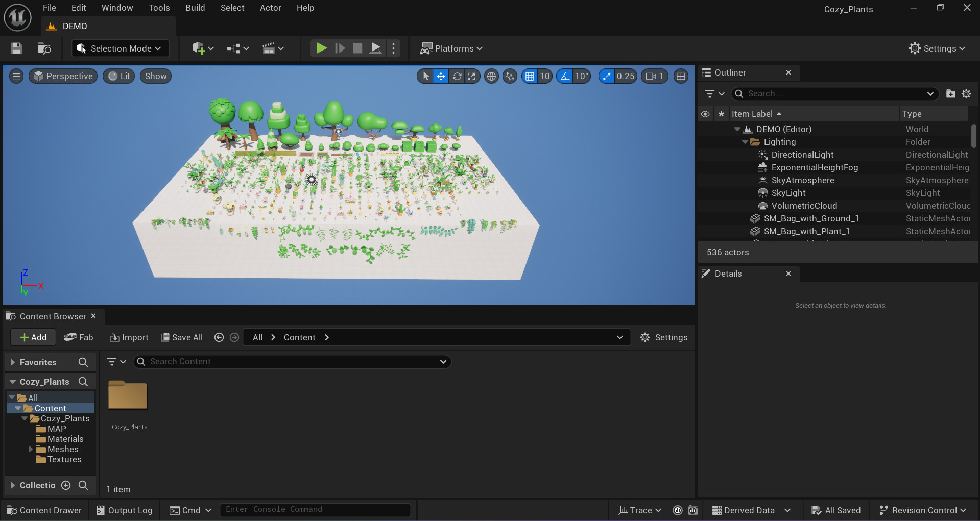Open the Build menu

195,8
